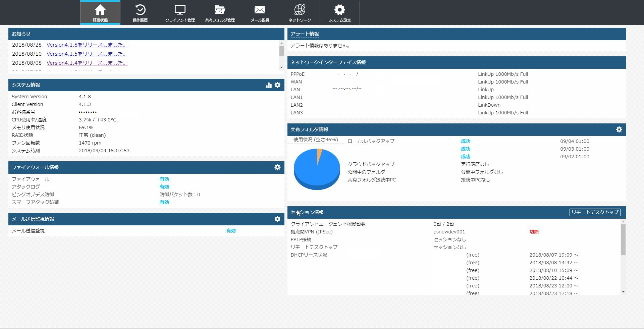Open the 操作履歴 history tab
Image resolution: width=644 pixels, height=329 pixels.
(140, 13)
